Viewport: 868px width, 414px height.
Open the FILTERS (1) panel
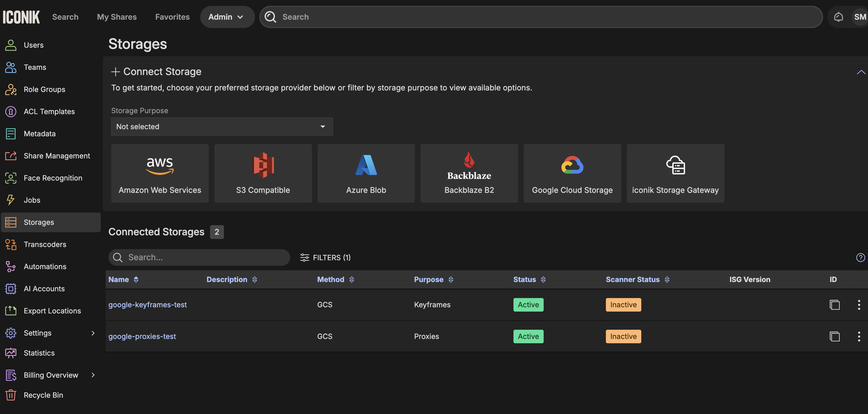click(x=325, y=257)
